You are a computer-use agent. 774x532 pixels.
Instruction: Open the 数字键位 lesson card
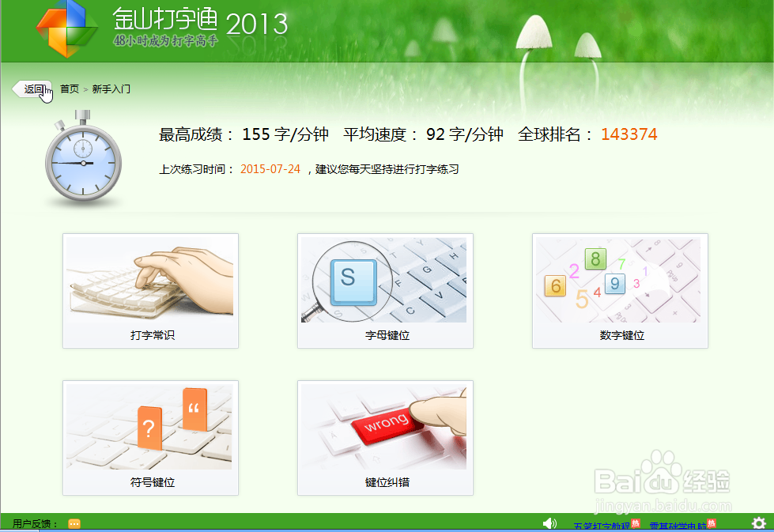(x=620, y=291)
